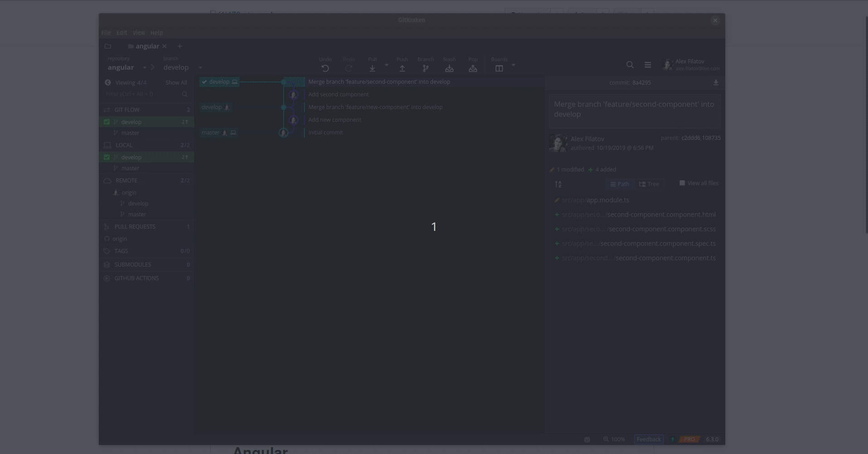Open the Help menu

(x=156, y=33)
